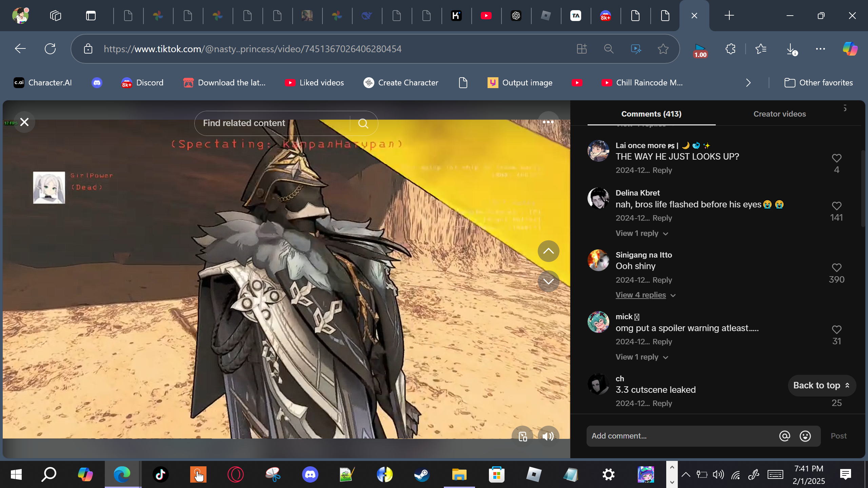Go to previous video with up arrow

click(x=548, y=251)
